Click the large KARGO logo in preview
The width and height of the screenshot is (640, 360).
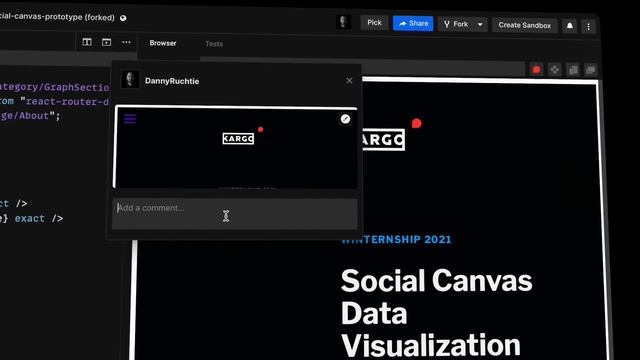click(384, 140)
